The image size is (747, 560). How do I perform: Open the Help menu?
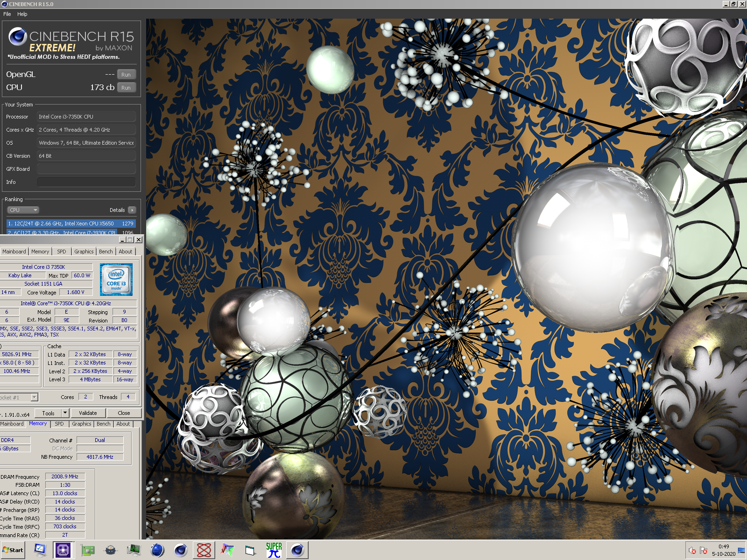coord(22,14)
